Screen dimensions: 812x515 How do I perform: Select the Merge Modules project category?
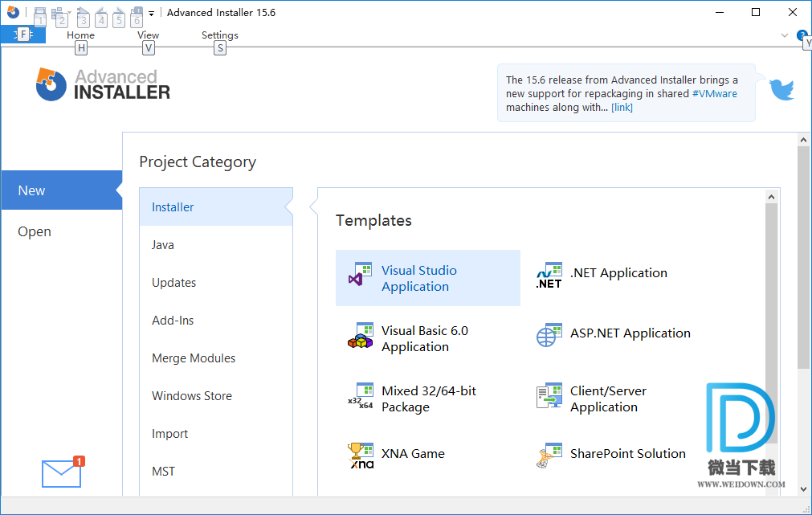pyautogui.click(x=216, y=358)
